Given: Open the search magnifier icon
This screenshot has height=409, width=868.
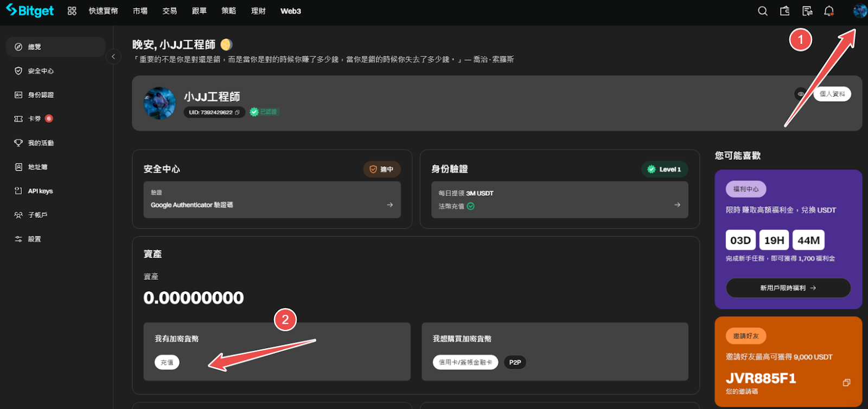Looking at the screenshot, I should pos(763,11).
